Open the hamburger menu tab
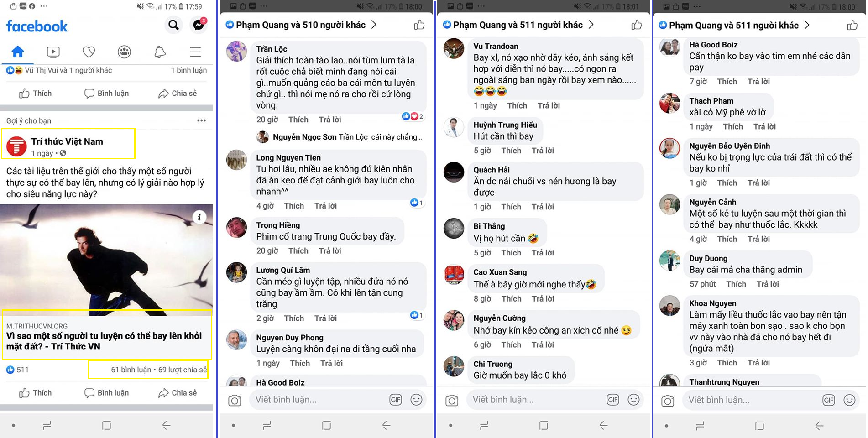Viewport: 868px width, 438px height. (195, 52)
